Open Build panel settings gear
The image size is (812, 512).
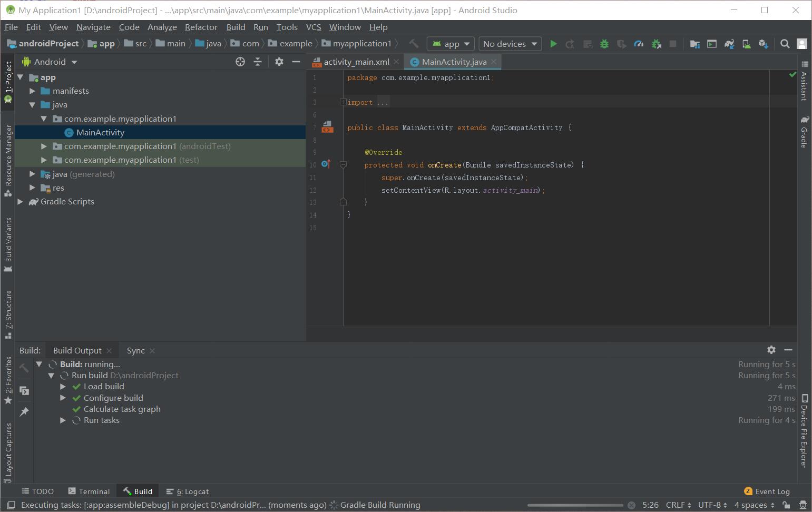[771, 350]
